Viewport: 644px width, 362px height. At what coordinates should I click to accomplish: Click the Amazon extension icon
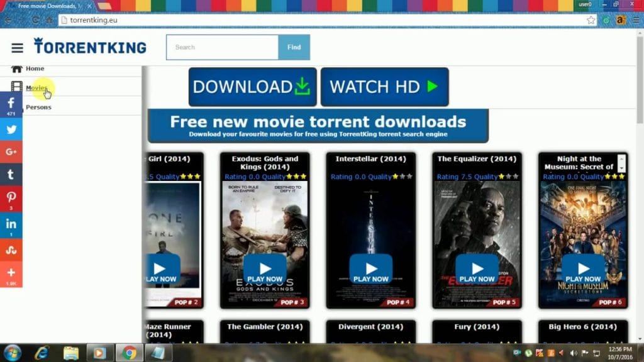click(x=621, y=20)
